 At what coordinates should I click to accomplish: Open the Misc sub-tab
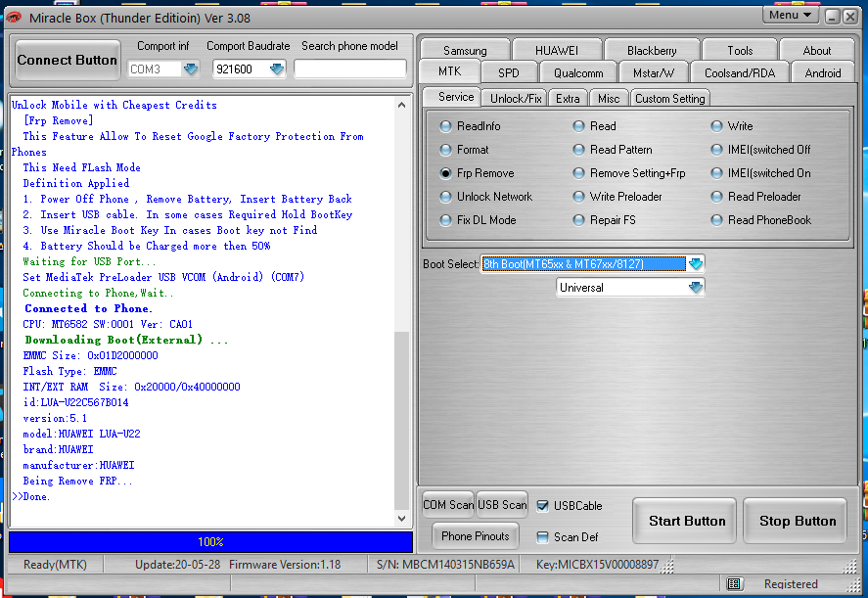[x=609, y=99]
